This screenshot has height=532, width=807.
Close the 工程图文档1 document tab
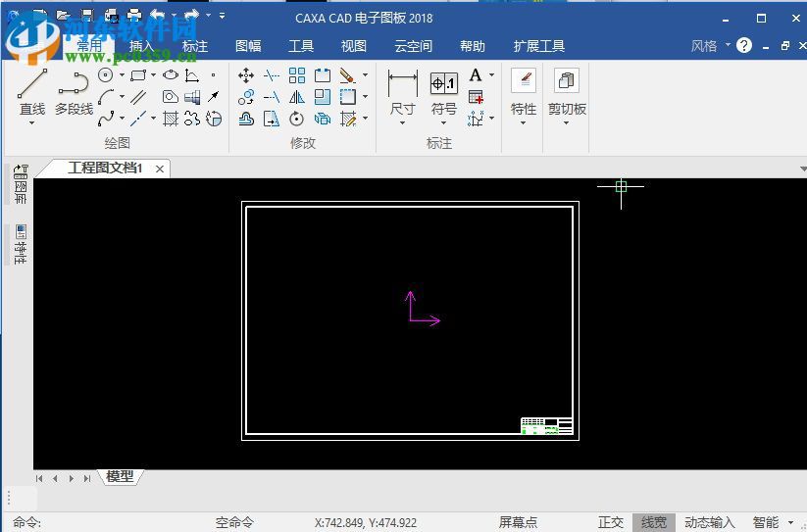coord(160,169)
